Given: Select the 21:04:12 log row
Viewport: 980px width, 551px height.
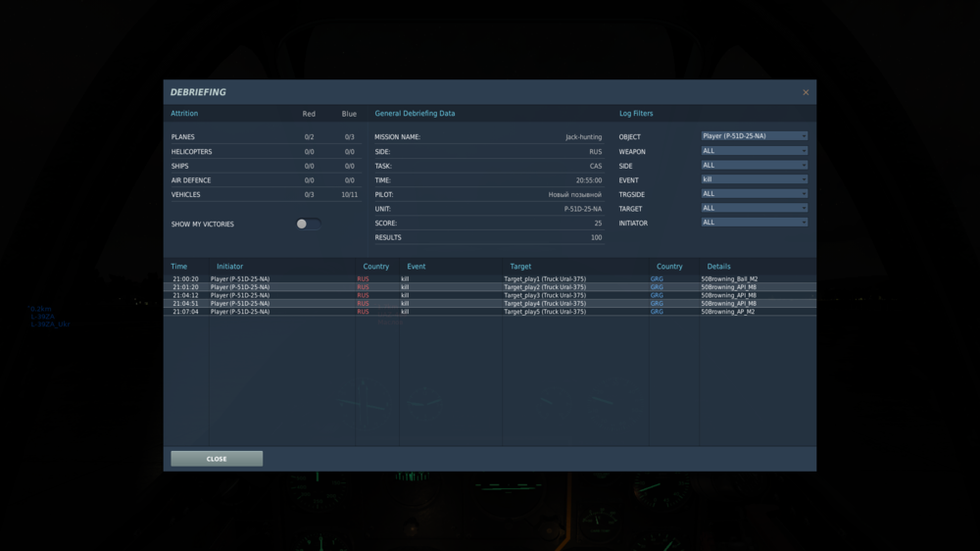Looking at the screenshot, I should click(x=489, y=295).
